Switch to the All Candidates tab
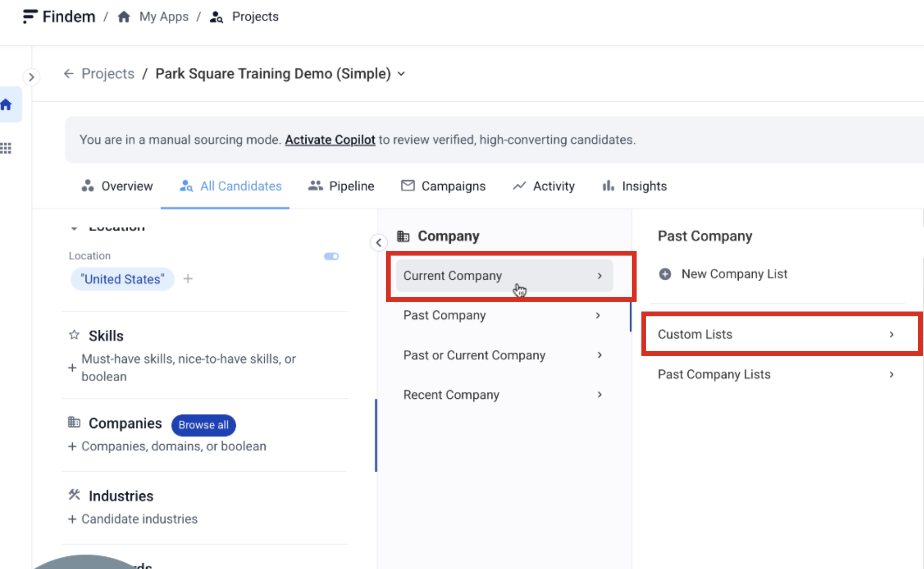This screenshot has height=569, width=924. pos(231,186)
